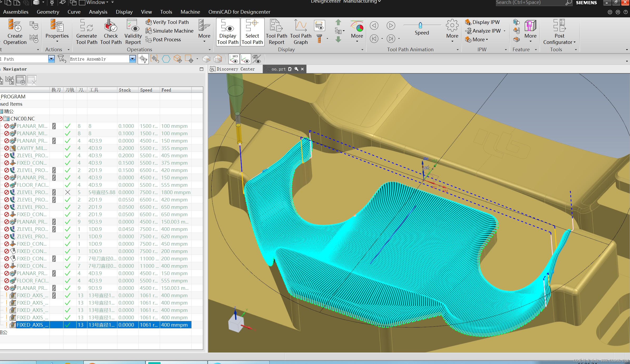Launch Simulate Machine

coord(170,31)
